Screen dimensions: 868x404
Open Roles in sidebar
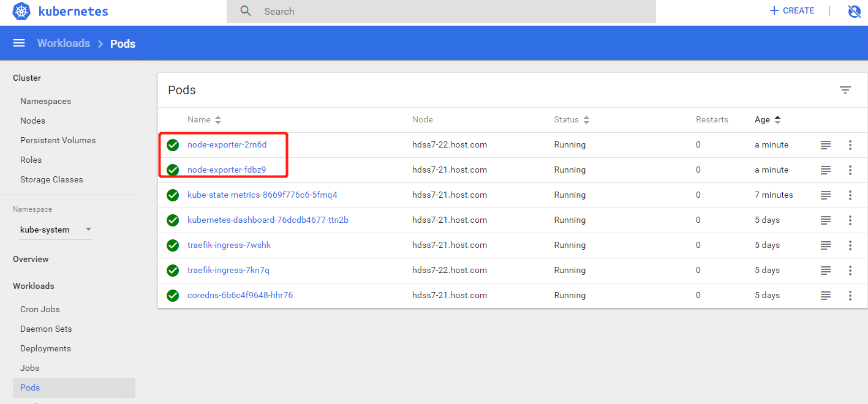click(x=31, y=160)
